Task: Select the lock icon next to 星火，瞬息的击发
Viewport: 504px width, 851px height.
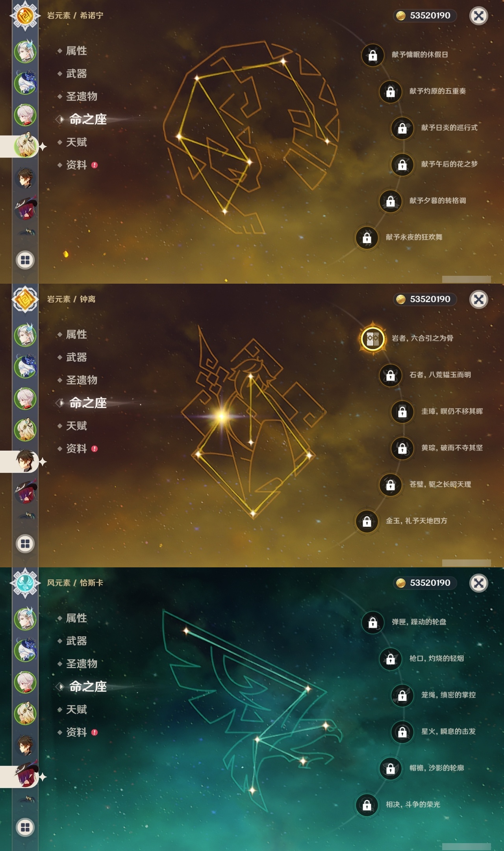Action: pyautogui.click(x=402, y=732)
